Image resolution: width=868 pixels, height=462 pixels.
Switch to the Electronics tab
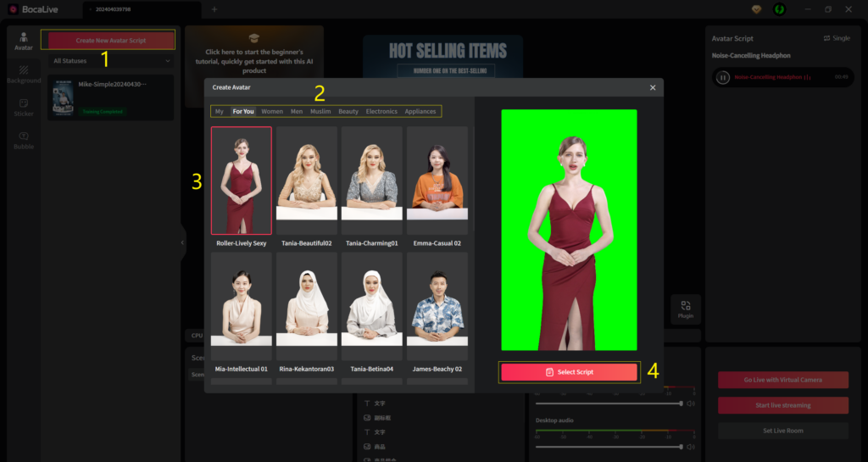(381, 111)
